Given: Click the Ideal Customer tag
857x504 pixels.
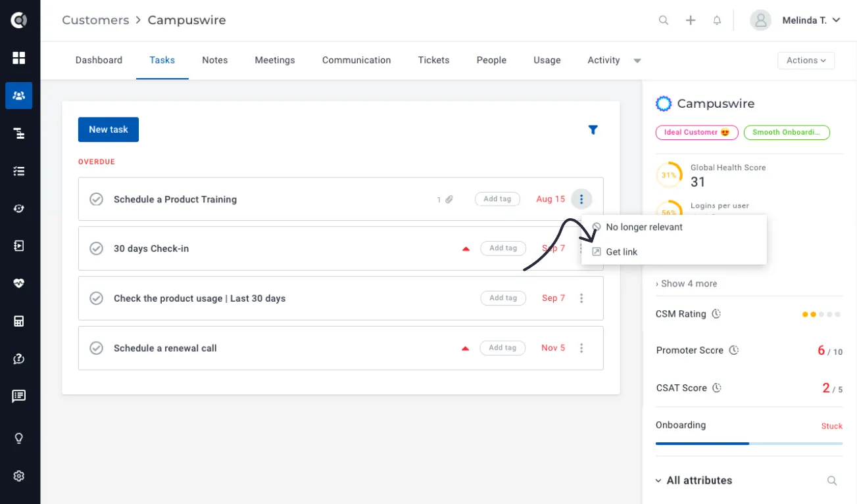Looking at the screenshot, I should (x=697, y=132).
